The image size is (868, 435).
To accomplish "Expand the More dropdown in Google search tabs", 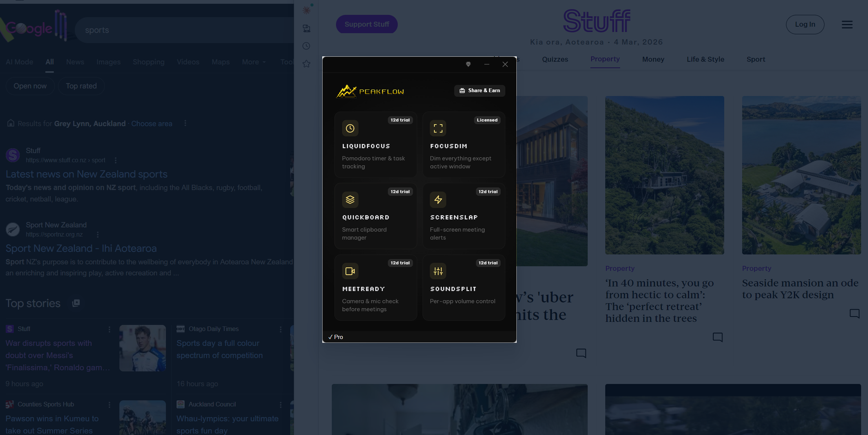I will pyautogui.click(x=254, y=62).
